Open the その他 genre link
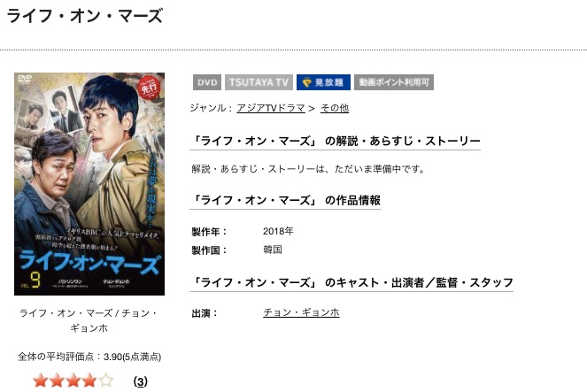This screenshot has height=392, width=587. point(335,108)
